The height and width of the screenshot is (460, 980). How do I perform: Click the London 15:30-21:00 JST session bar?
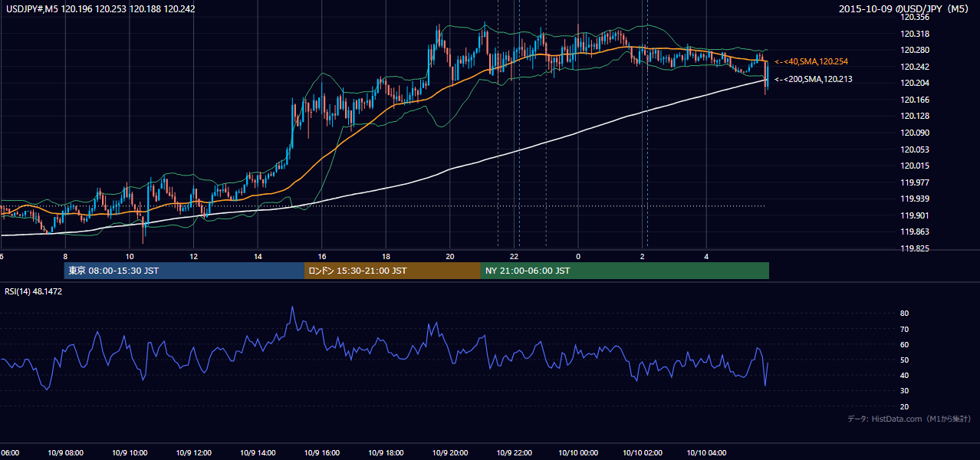[x=393, y=271]
